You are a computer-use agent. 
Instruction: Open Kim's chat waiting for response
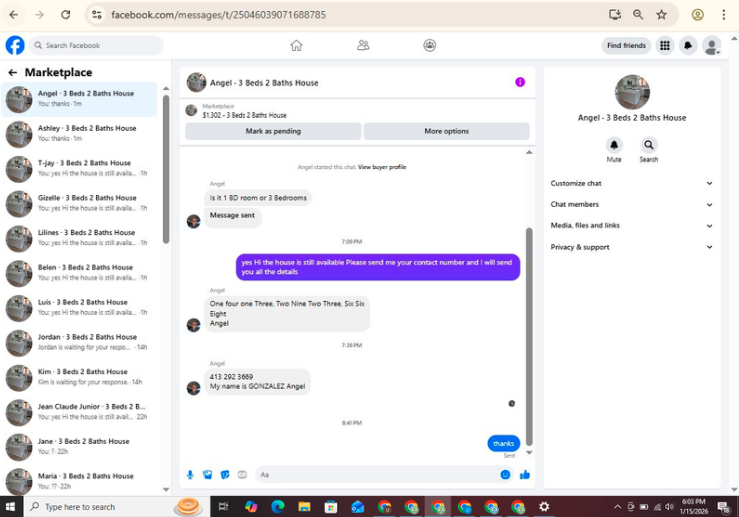(79, 377)
